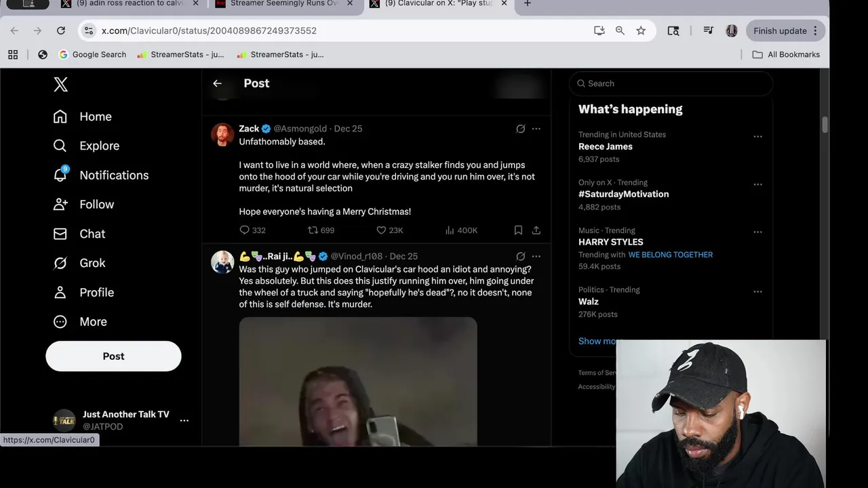
Task: Open the HARRY STYLES trend
Action: 611,242
